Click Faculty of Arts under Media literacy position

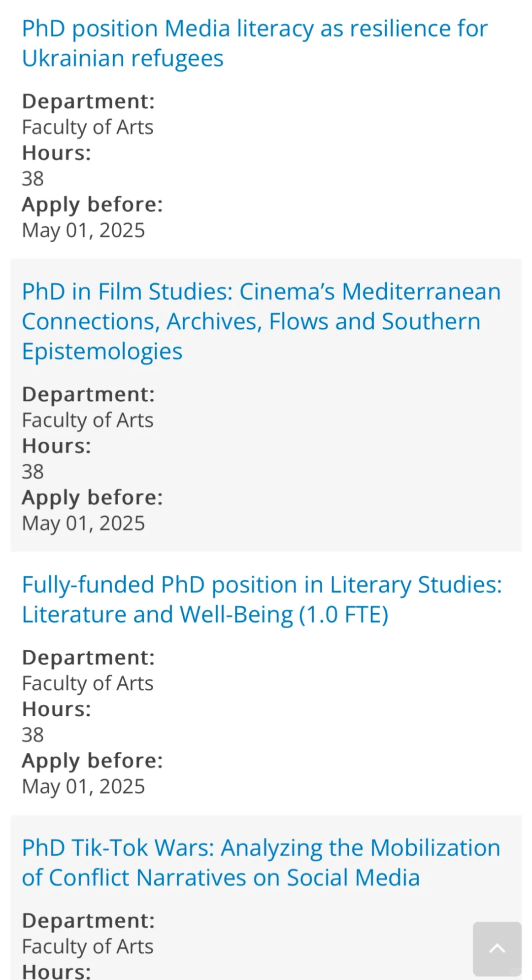(88, 127)
